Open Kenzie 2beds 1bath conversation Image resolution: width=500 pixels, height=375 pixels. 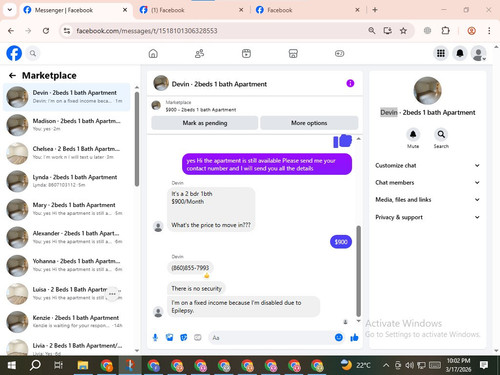pos(67,322)
